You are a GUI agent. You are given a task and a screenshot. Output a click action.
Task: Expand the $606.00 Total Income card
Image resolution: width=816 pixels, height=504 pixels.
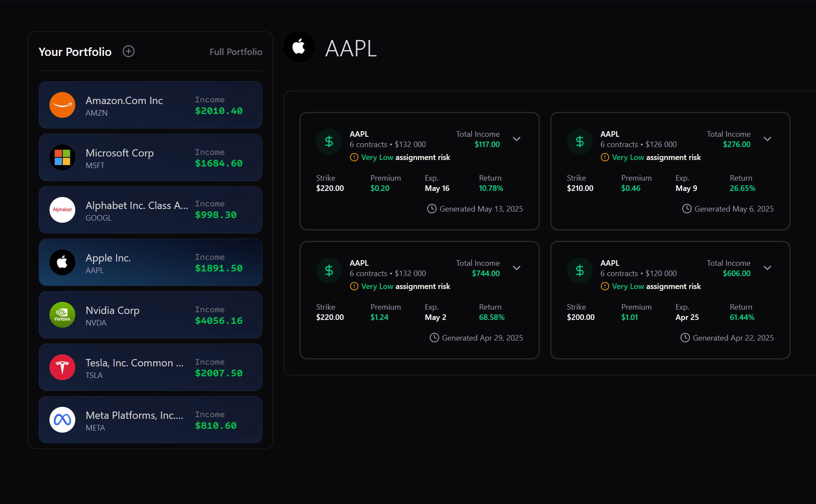point(767,268)
